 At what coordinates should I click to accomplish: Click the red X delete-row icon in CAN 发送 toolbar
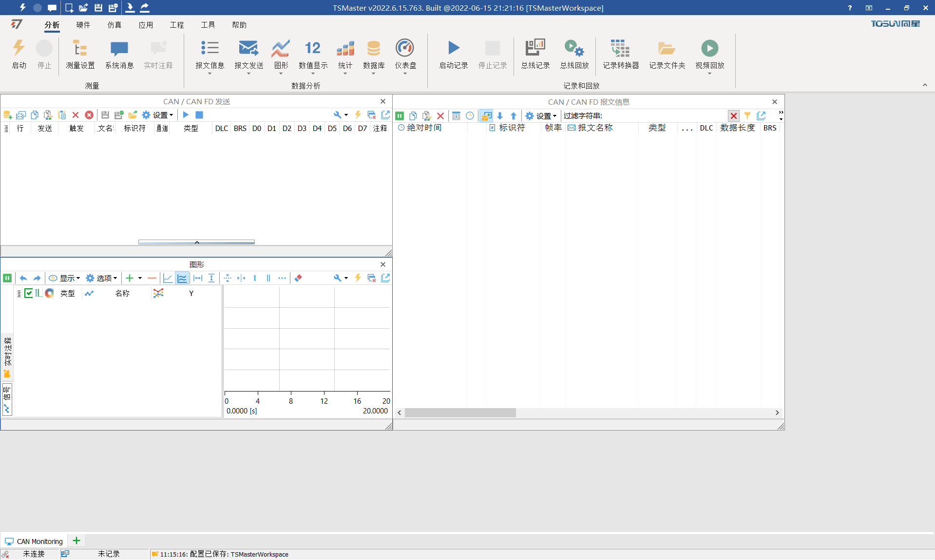coord(76,115)
